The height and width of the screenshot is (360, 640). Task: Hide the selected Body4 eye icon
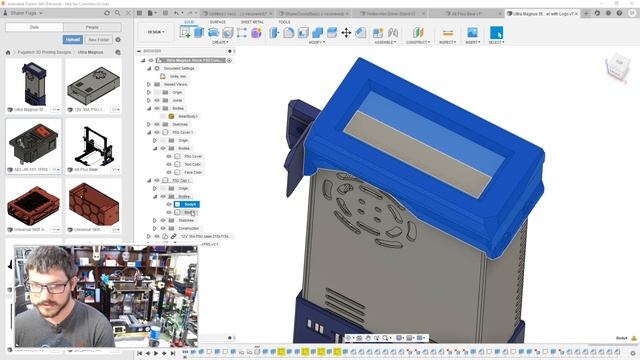click(169, 204)
